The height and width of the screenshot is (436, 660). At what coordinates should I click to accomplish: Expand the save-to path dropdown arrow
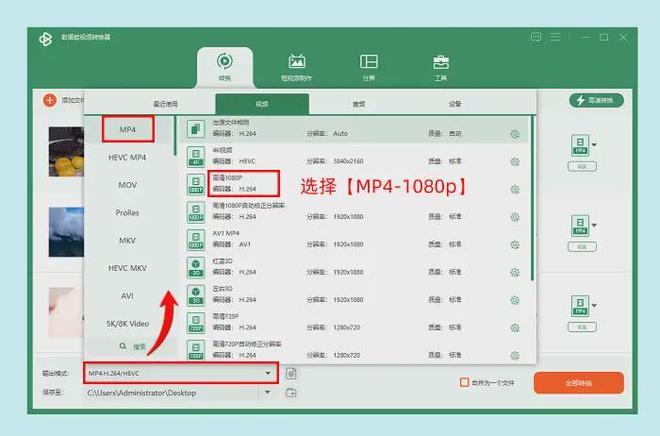[267, 393]
